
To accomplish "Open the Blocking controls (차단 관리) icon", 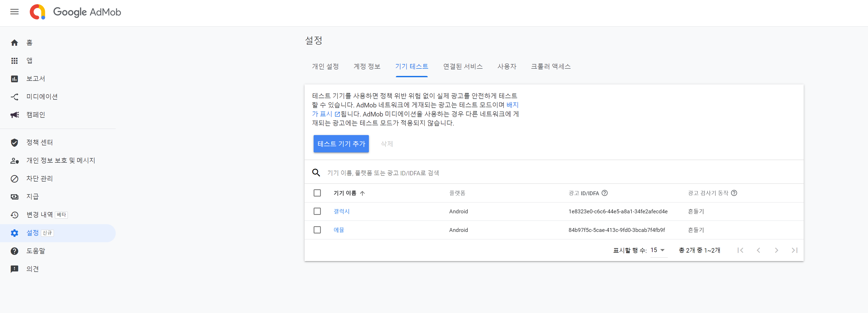I will tap(14, 178).
